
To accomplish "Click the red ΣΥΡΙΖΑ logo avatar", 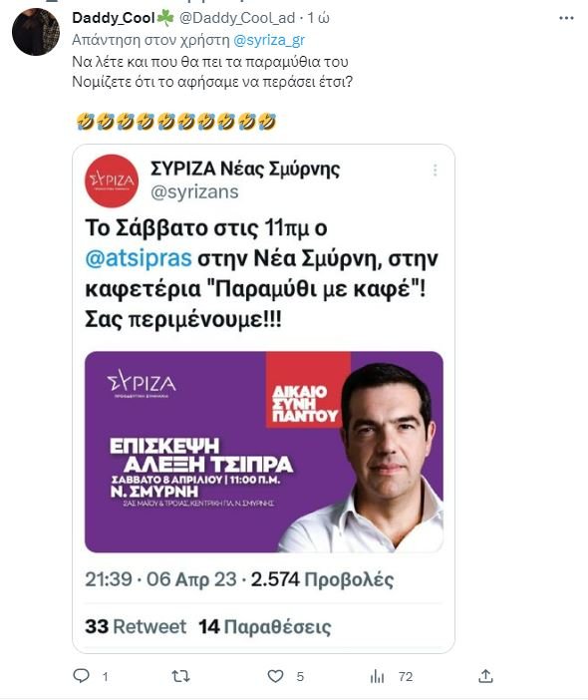I will coord(112,180).
